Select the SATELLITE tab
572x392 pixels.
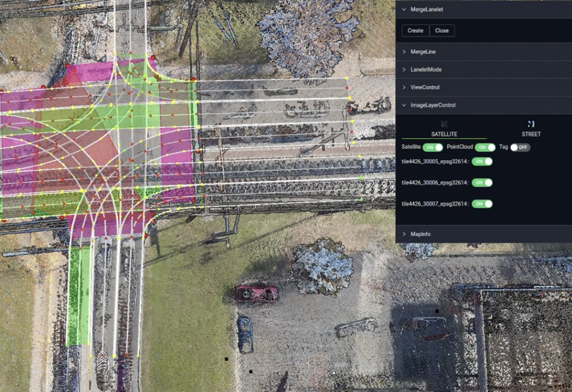[x=444, y=134]
